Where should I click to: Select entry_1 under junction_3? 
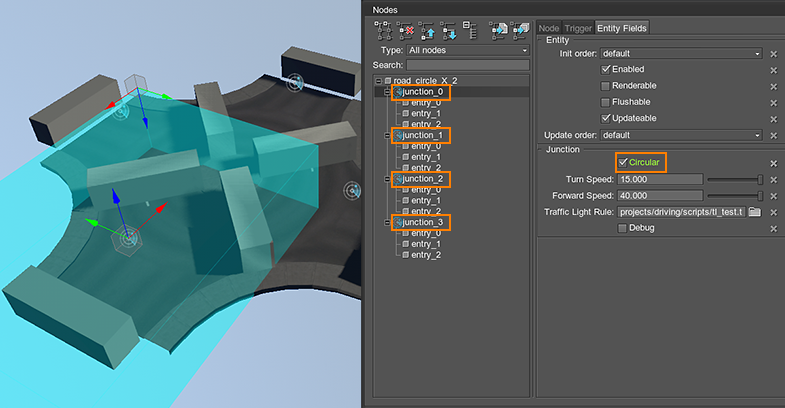[425, 244]
